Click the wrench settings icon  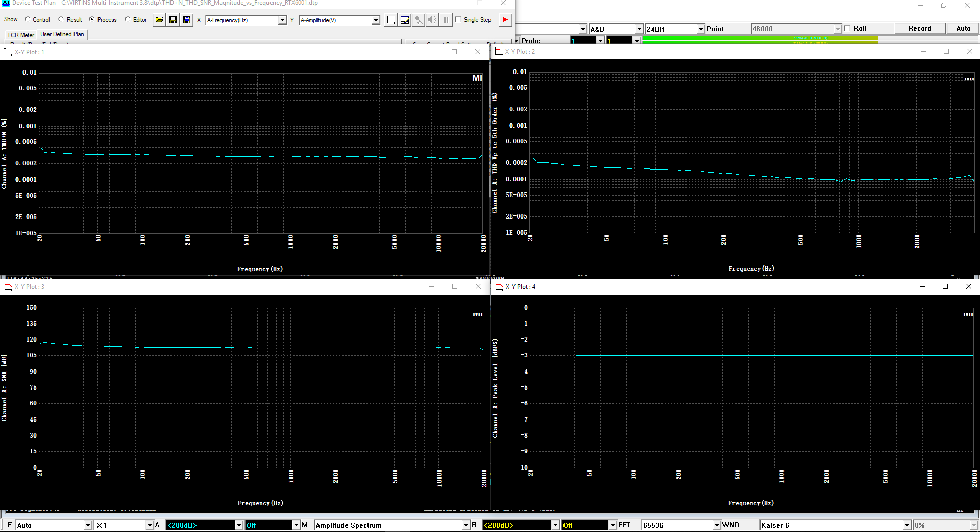point(419,20)
